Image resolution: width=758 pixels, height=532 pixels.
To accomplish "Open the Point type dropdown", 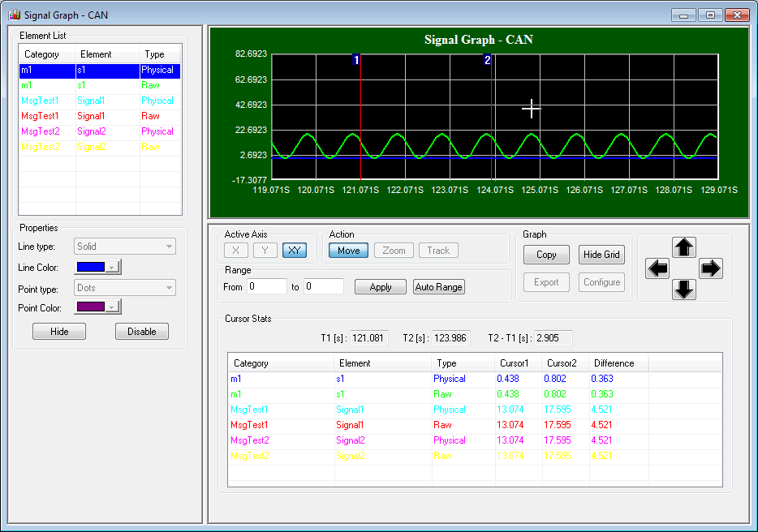I will pos(125,288).
